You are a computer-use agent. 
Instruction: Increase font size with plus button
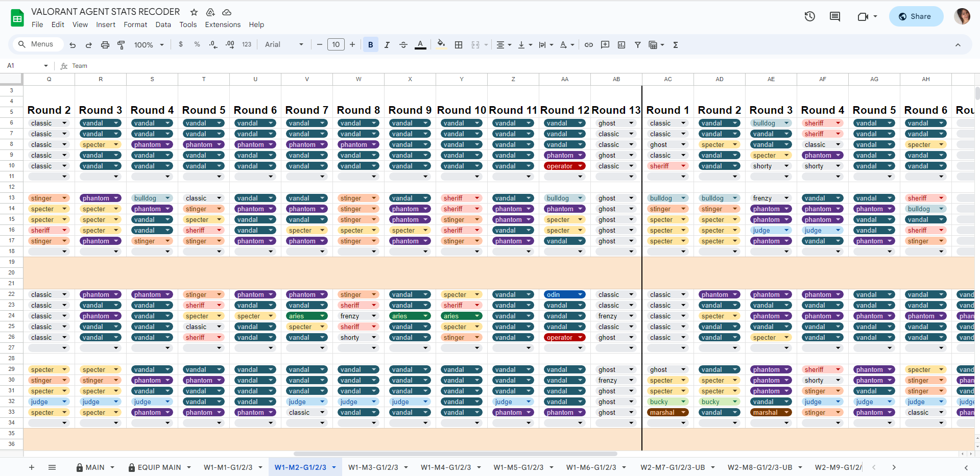tap(352, 45)
